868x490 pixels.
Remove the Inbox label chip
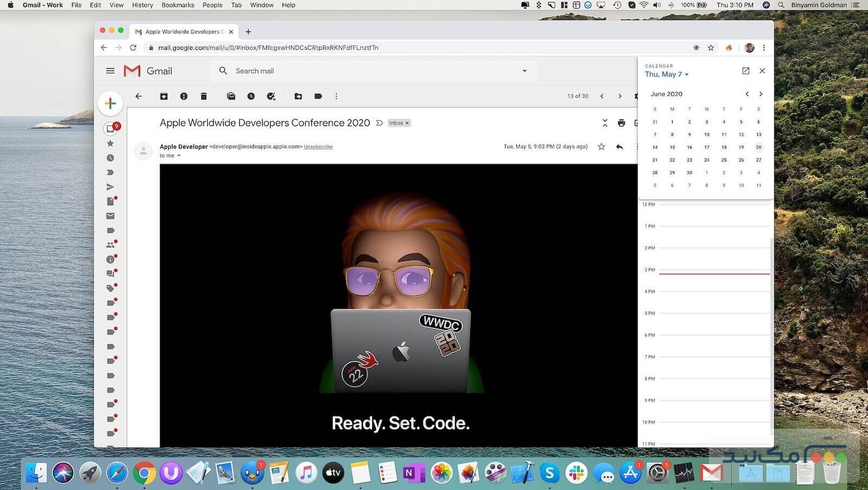click(x=407, y=123)
